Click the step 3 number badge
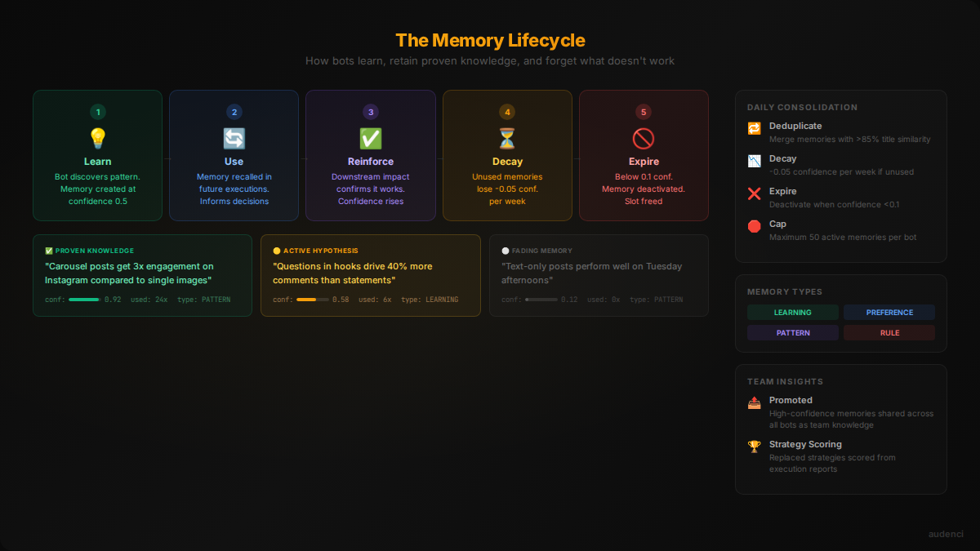 click(x=370, y=112)
